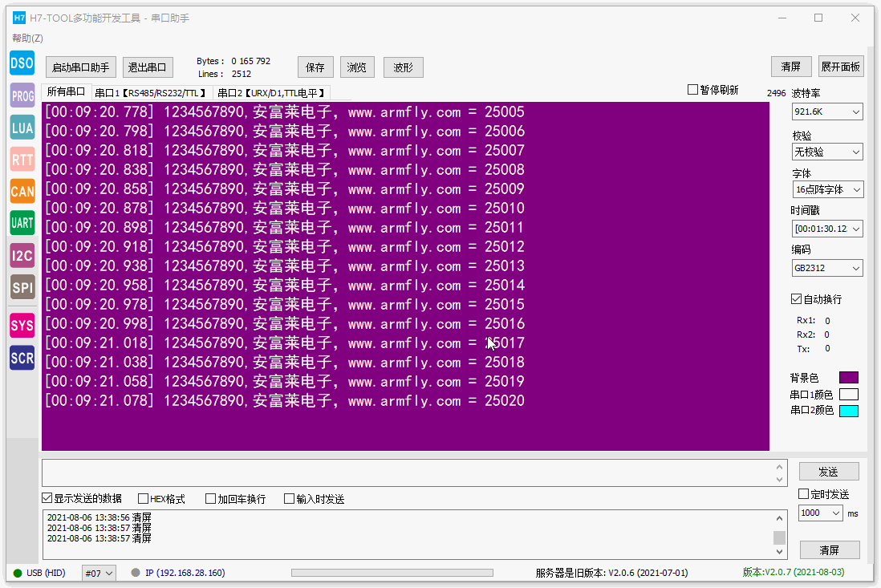This screenshot has height=588, width=881.
Task: Switch to 串口1 RS485/RS232/TTL tab
Action: (151, 93)
